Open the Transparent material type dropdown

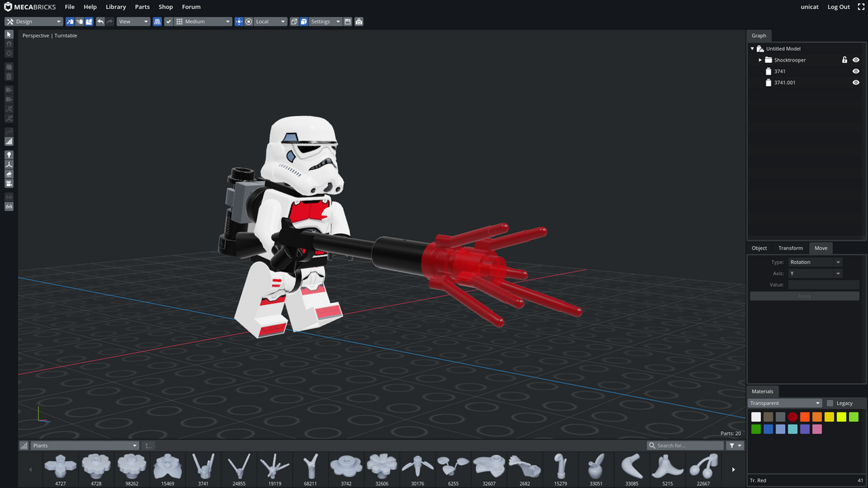coord(785,403)
